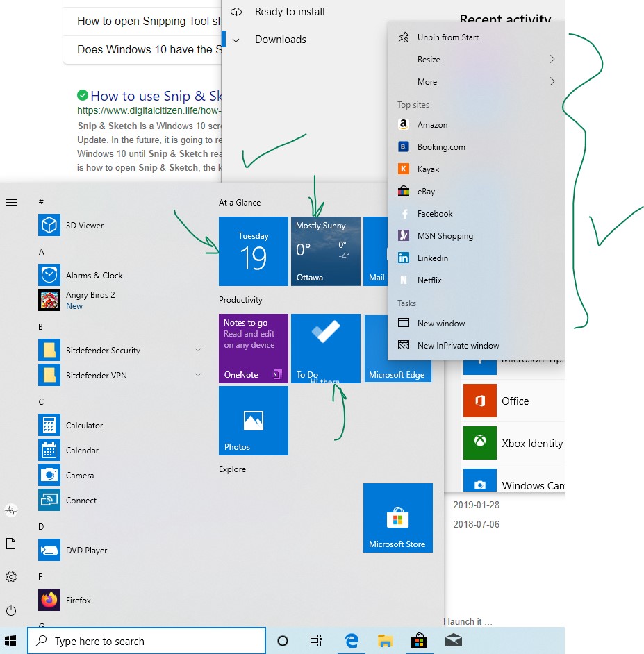Image resolution: width=644 pixels, height=654 pixels.
Task: Open the Microsoft Store tile
Action: [398, 518]
